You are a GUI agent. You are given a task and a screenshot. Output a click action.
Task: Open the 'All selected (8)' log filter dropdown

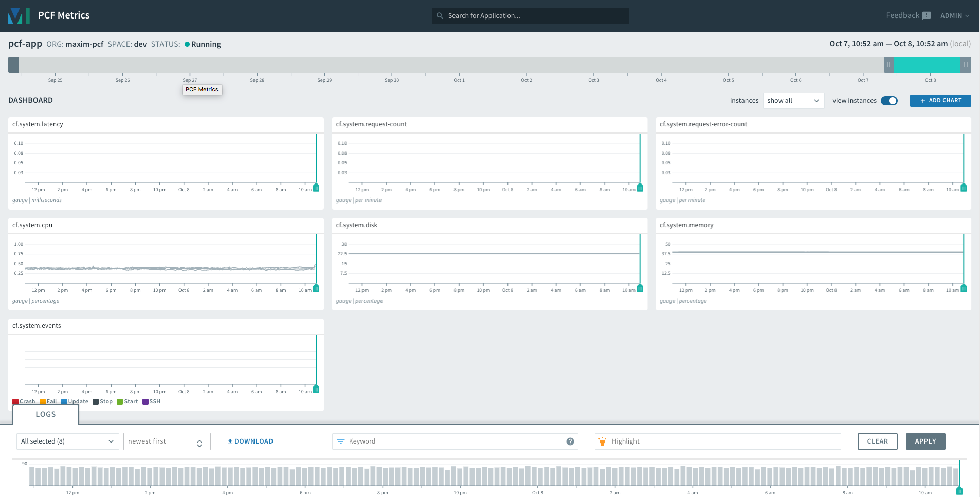(x=67, y=441)
